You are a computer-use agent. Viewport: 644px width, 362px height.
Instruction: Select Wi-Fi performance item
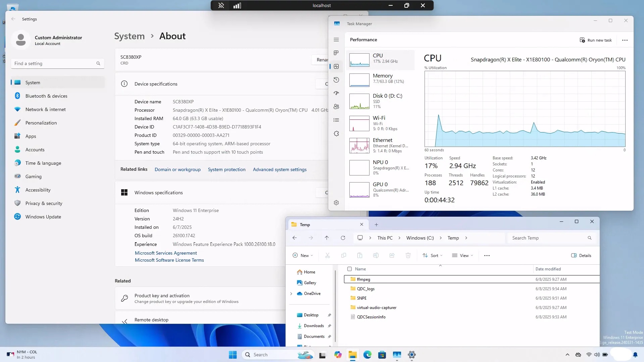coord(380,123)
